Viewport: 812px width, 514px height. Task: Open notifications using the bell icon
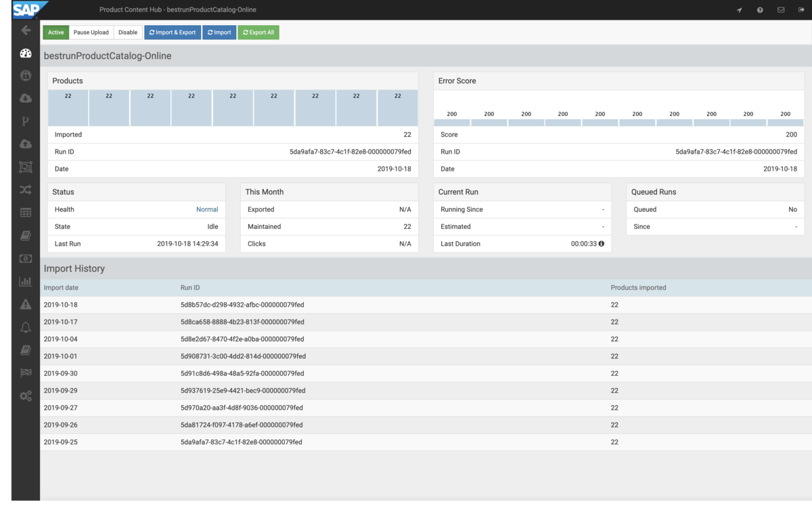25,326
